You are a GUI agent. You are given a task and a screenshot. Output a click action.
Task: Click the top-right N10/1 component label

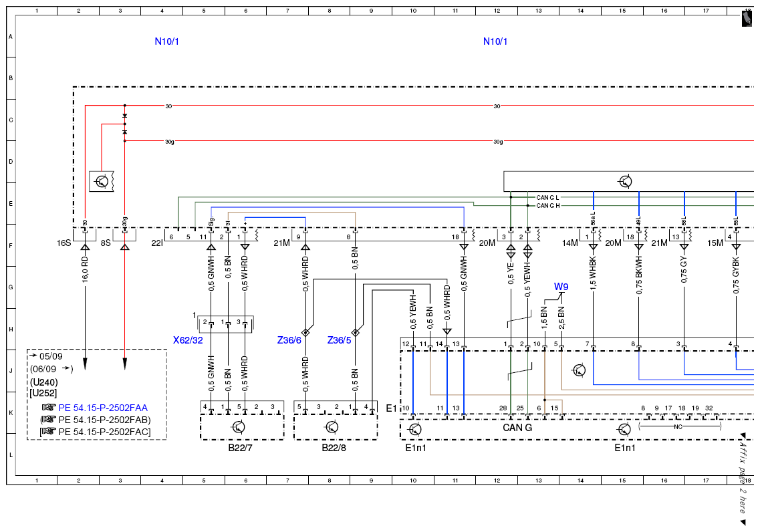[x=495, y=41]
